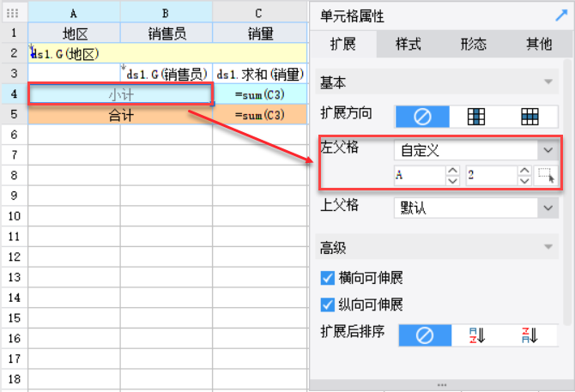575x392 pixels.
Task: Click the left parent column field A
Action: [421, 175]
